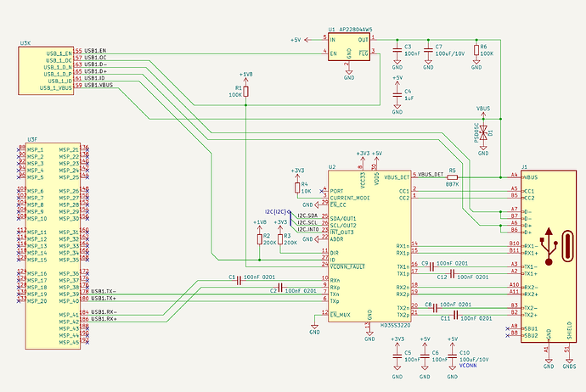This screenshot has height=392, width=586.
Task: Click the EN_MUX pin name on U2
Action: [340, 315]
